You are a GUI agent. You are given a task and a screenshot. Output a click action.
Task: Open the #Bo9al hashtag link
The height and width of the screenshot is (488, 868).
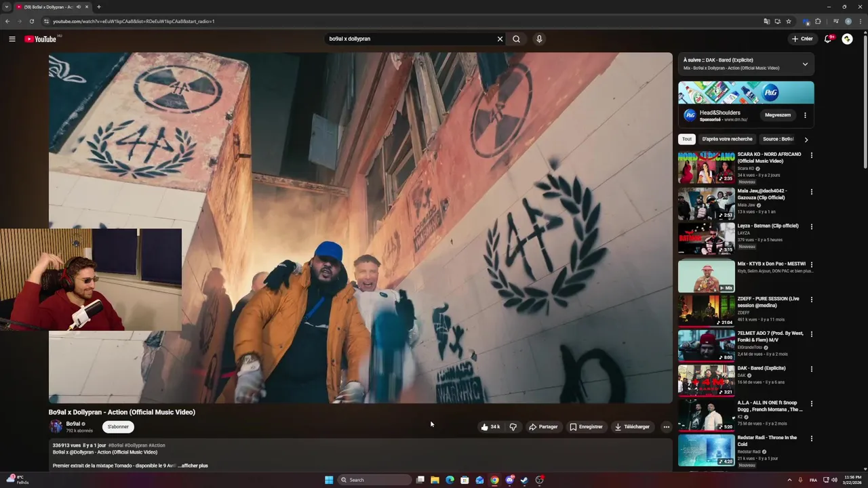tap(115, 445)
